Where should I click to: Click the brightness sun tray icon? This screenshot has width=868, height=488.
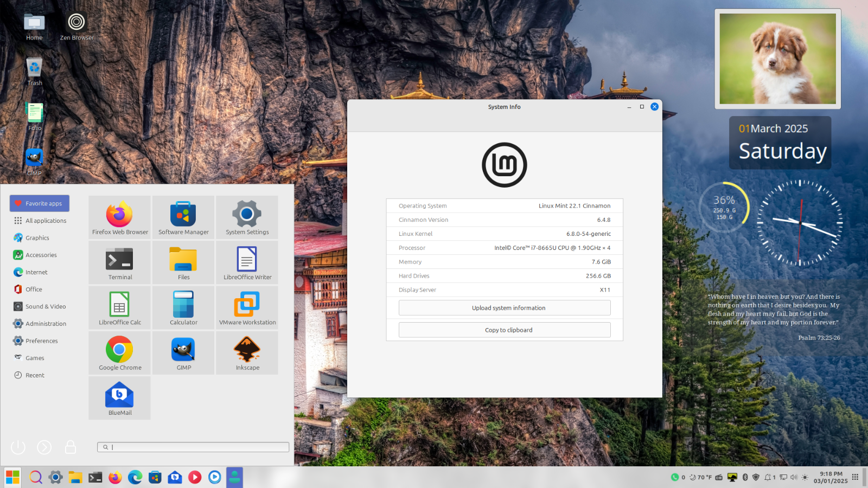(805, 477)
